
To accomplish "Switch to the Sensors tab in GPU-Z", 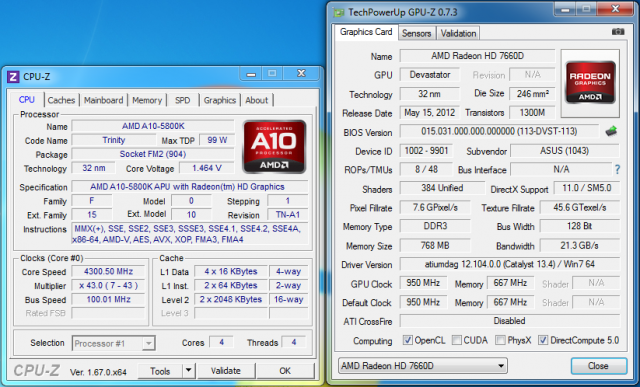I will 416,33.
